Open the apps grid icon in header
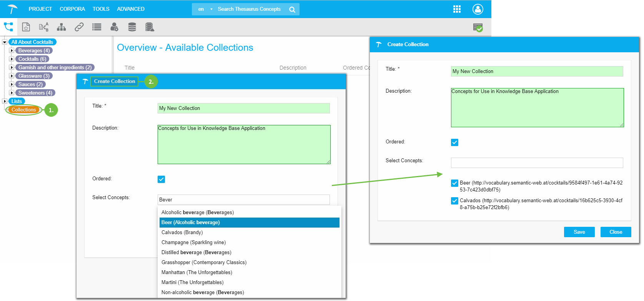The image size is (644, 301). pos(457,9)
